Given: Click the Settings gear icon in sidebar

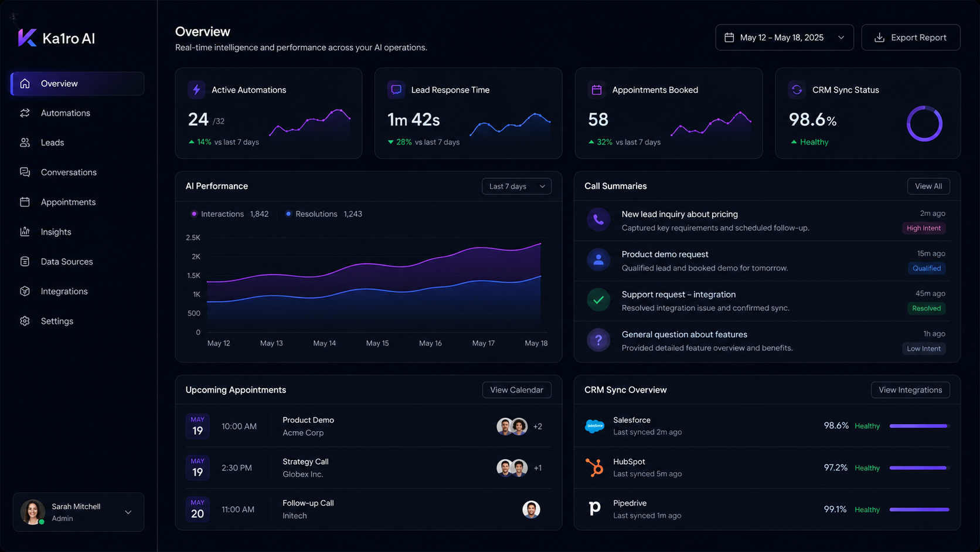Looking at the screenshot, I should (25, 321).
